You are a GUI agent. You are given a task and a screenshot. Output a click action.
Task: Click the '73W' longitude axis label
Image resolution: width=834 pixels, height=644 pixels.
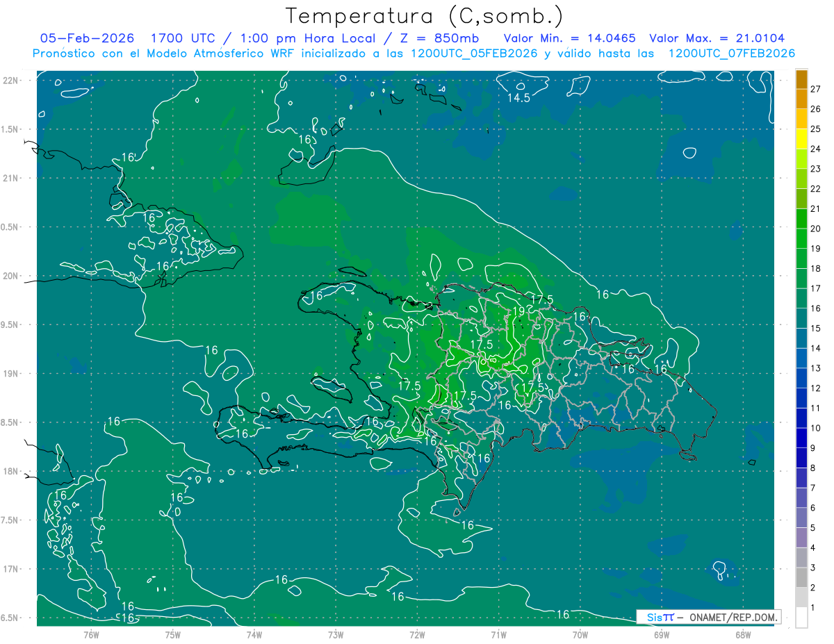coord(336,634)
